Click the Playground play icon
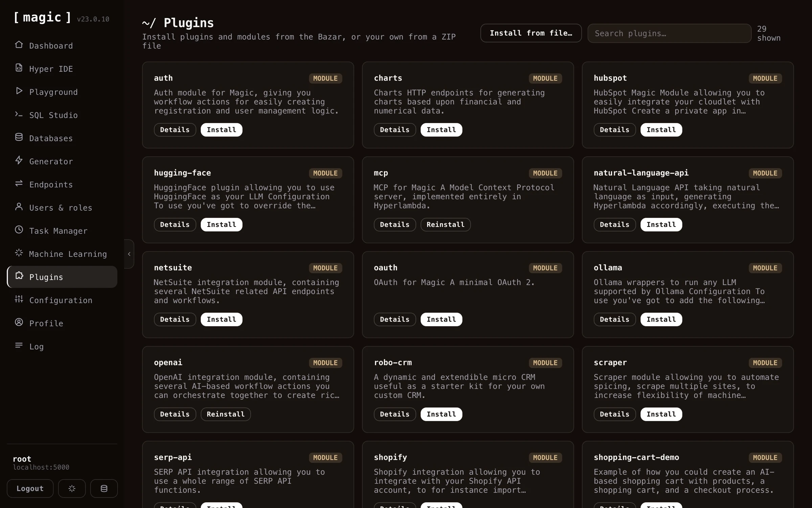This screenshot has width=812, height=508. (x=19, y=91)
